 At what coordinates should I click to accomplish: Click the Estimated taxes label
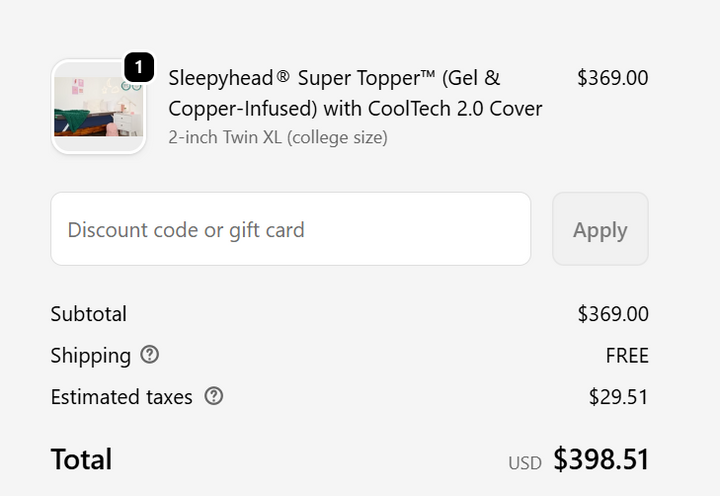[x=121, y=397]
